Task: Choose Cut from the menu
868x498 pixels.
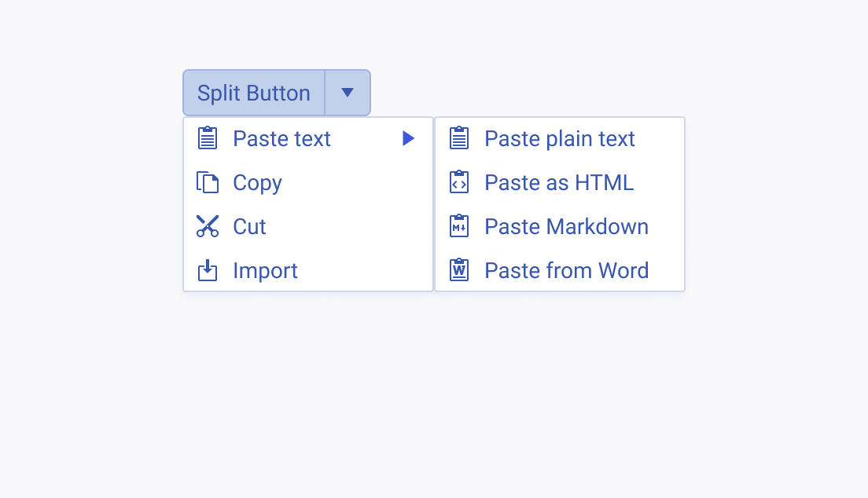Action: [308, 226]
